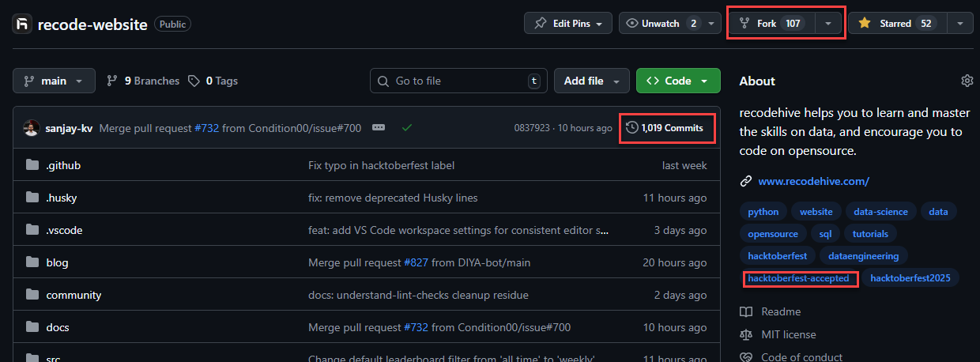
Task: Select the website topic tag
Action: point(816,211)
